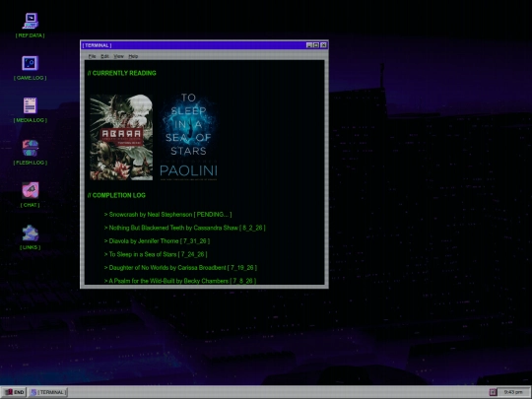Select the TERMINAL taskbar button
The image size is (532, 399).
(x=48, y=392)
